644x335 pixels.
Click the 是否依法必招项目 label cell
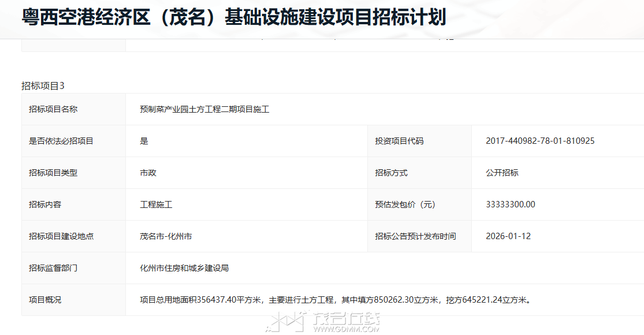click(61, 141)
